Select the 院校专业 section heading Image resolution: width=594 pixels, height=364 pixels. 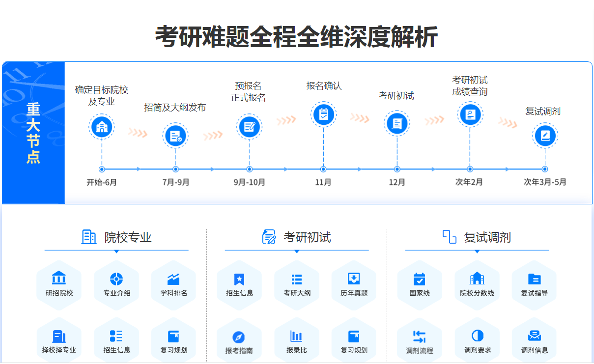pyautogui.click(x=117, y=237)
